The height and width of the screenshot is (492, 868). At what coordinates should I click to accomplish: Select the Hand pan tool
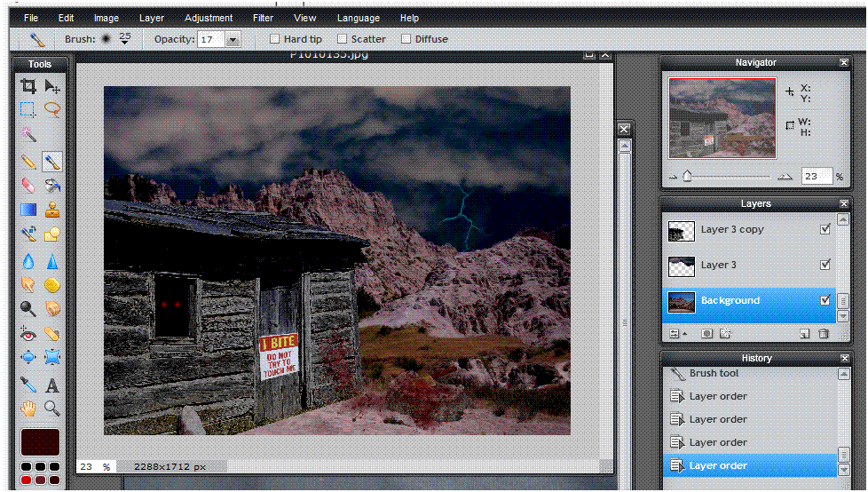28,409
